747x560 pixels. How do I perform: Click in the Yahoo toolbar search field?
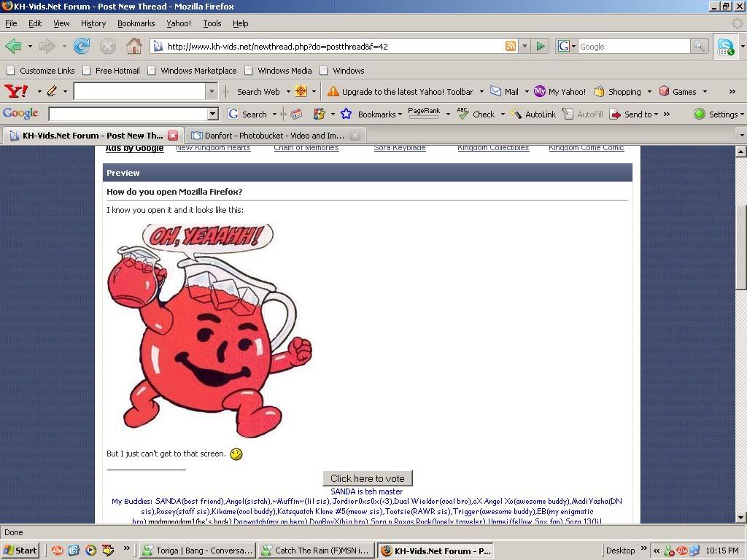click(x=139, y=91)
